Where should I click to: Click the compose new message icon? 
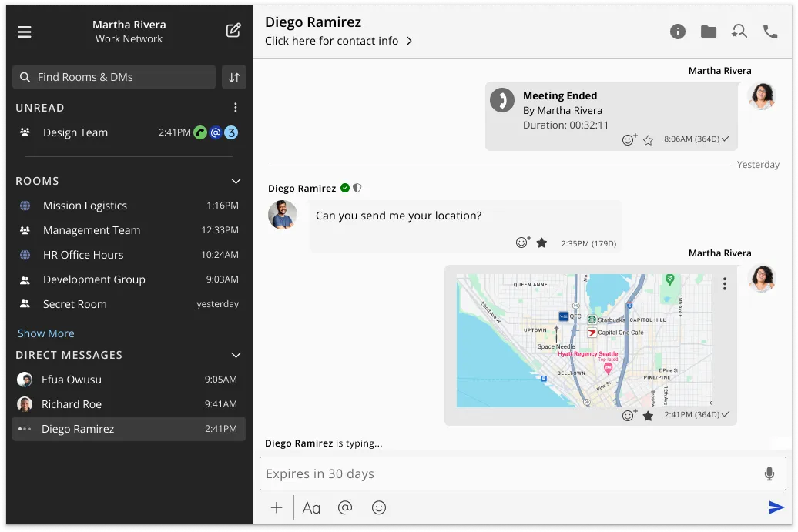click(233, 31)
